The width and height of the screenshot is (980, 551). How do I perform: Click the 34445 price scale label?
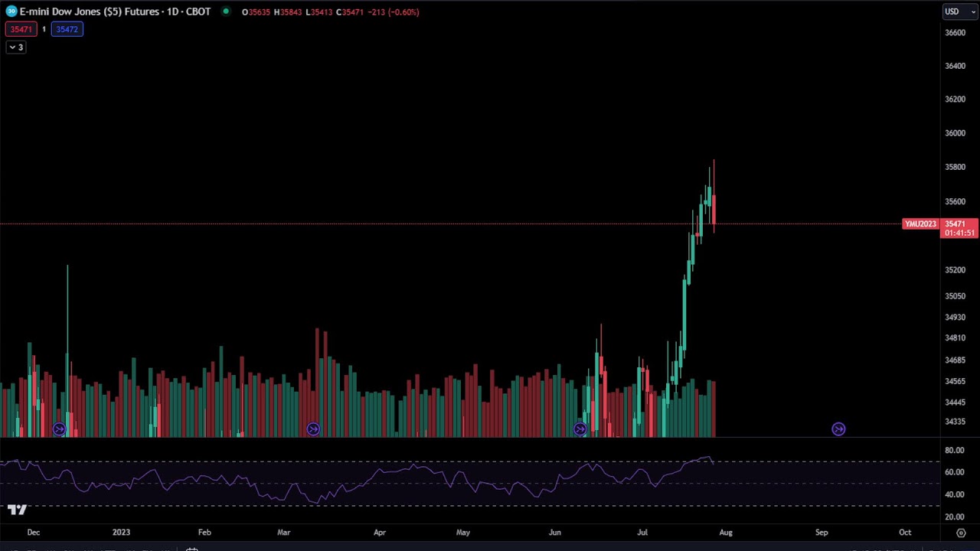(955, 403)
